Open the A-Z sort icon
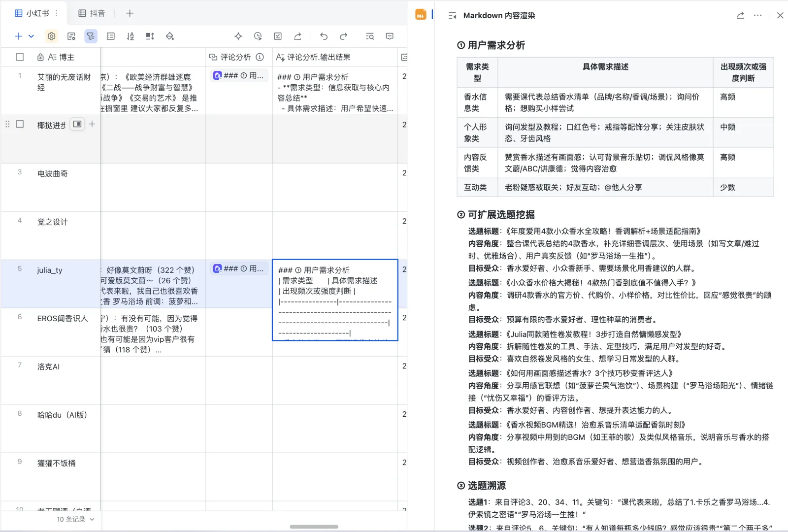The image size is (788, 532). (x=131, y=36)
